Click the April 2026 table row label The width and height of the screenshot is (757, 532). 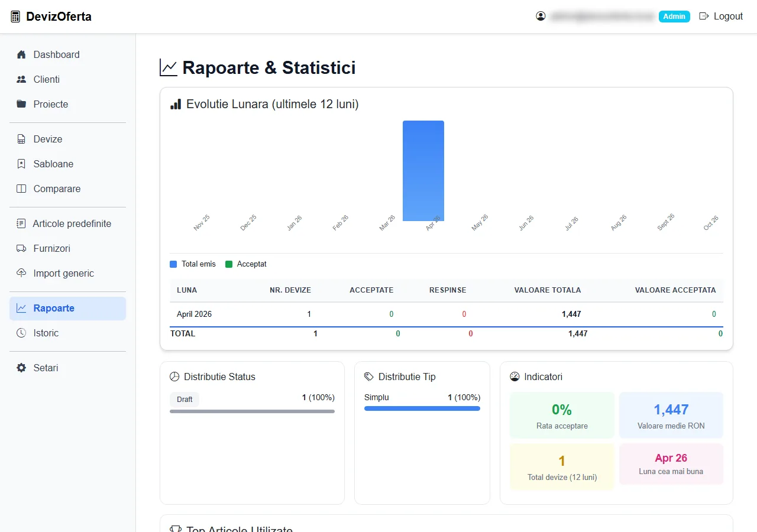pyautogui.click(x=194, y=314)
